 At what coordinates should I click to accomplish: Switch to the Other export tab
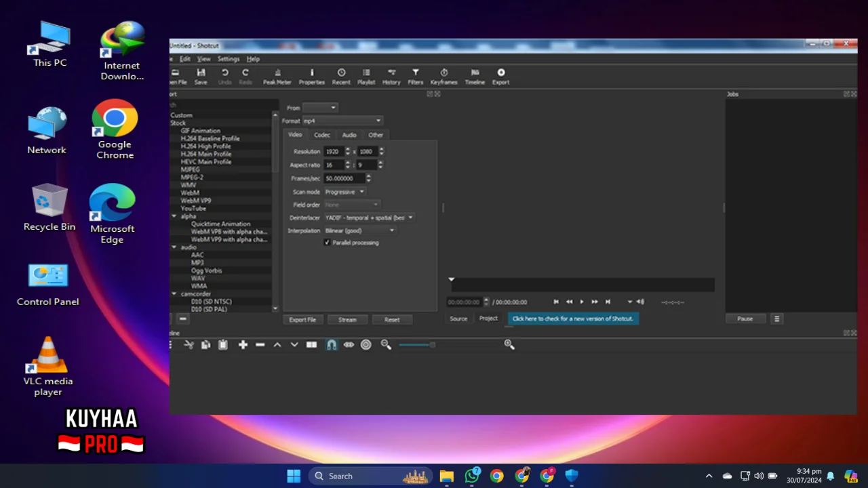coord(376,135)
